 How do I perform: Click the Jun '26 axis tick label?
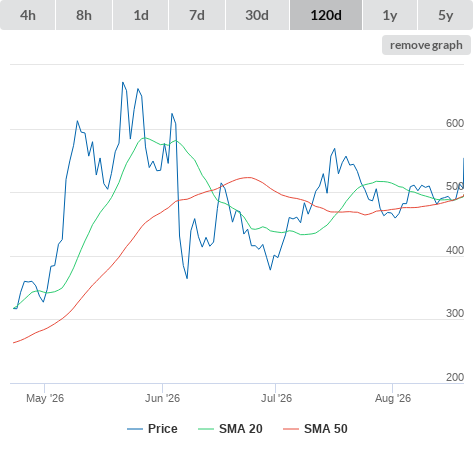pyautogui.click(x=162, y=398)
